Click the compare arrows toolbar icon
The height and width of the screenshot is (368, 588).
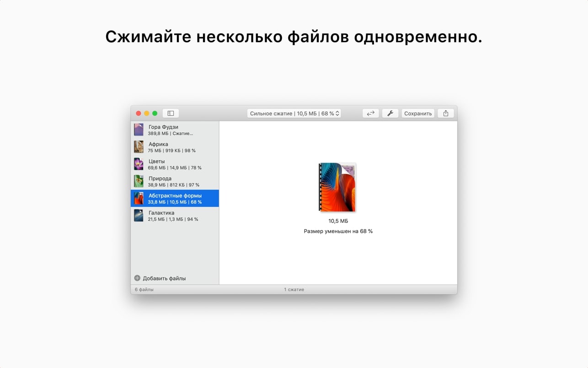(370, 114)
